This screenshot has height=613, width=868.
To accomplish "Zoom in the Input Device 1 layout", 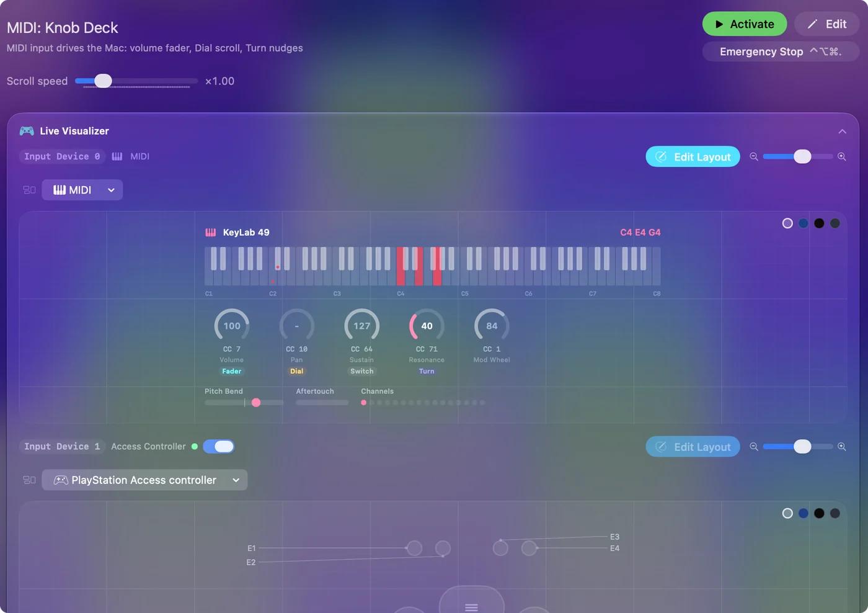I will pos(842,447).
